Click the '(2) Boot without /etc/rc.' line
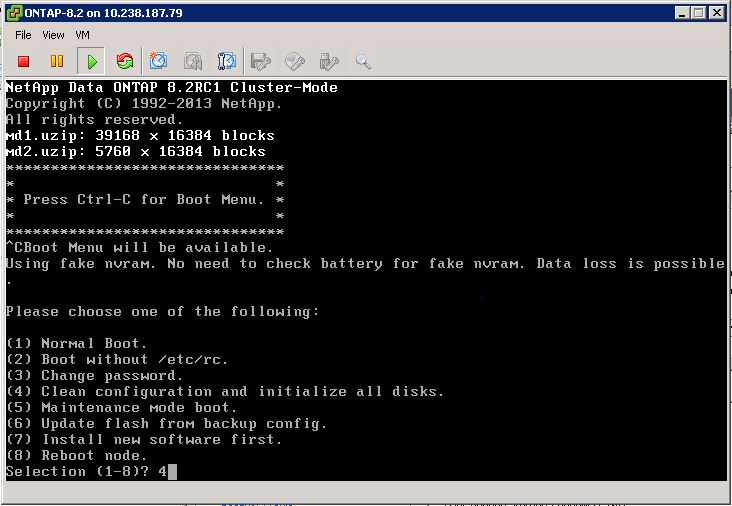This screenshot has height=506, width=732. (x=117, y=359)
